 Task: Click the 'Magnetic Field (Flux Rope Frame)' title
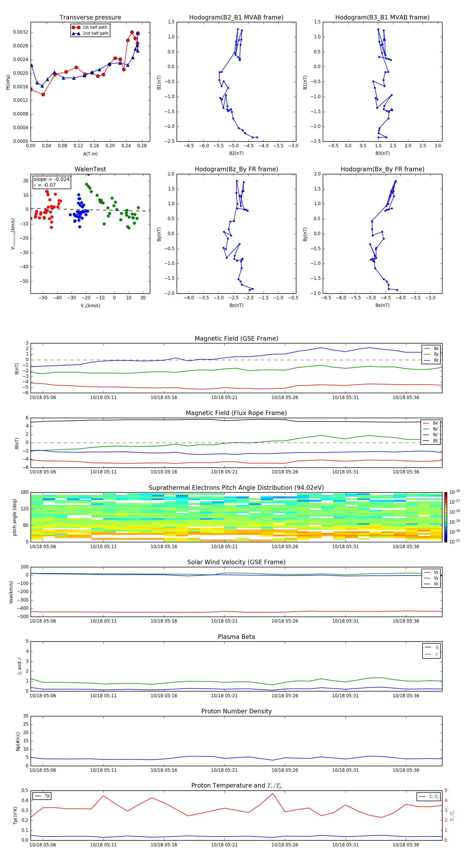[x=236, y=413]
